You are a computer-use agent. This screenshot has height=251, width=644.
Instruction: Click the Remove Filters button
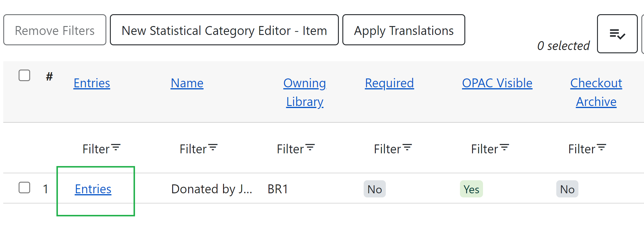55,30
